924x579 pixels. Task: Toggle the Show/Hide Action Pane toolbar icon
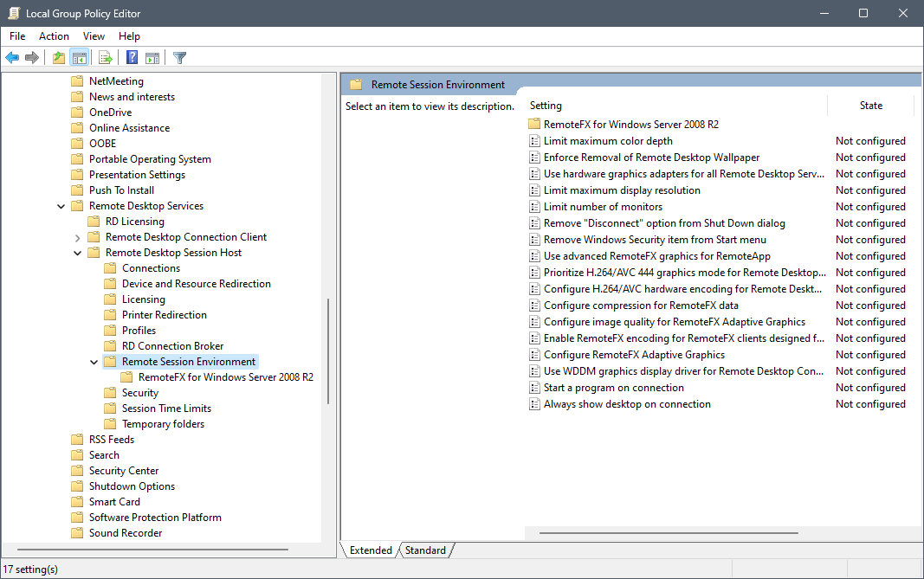point(152,58)
